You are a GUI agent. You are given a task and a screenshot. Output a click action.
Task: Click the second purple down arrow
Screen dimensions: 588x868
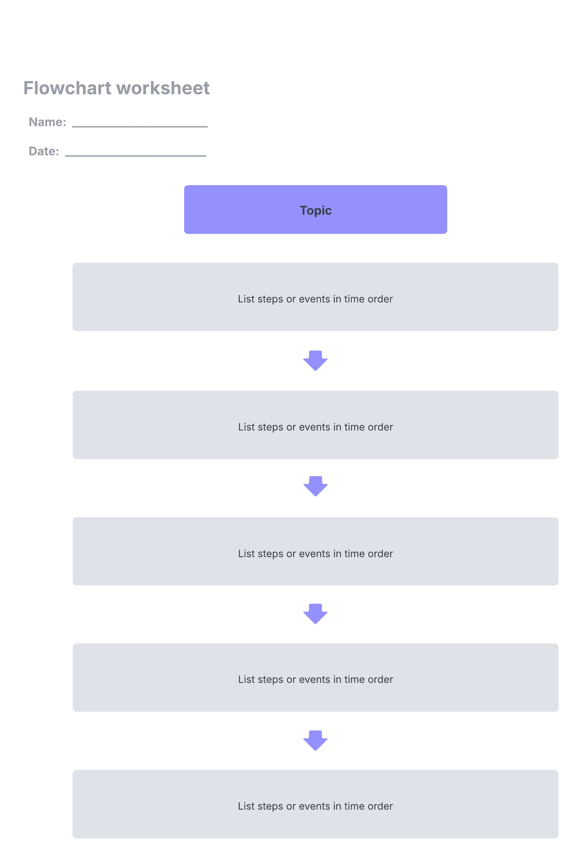point(315,485)
